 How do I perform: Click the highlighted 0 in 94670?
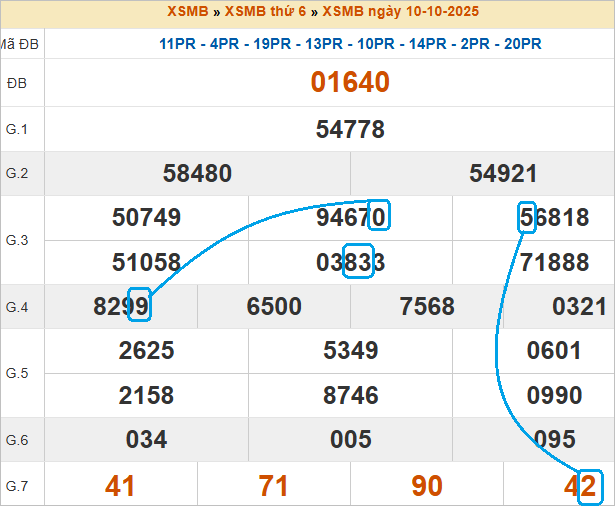click(378, 217)
